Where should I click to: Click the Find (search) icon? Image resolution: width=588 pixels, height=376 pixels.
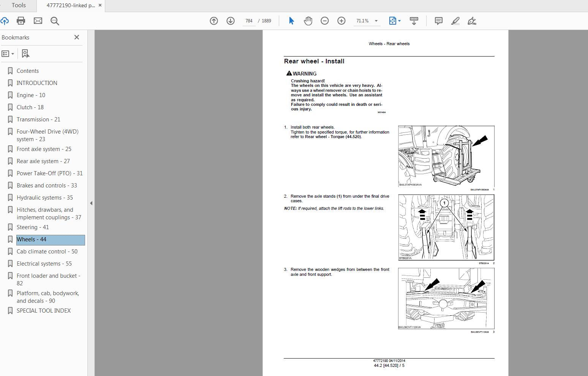point(55,21)
